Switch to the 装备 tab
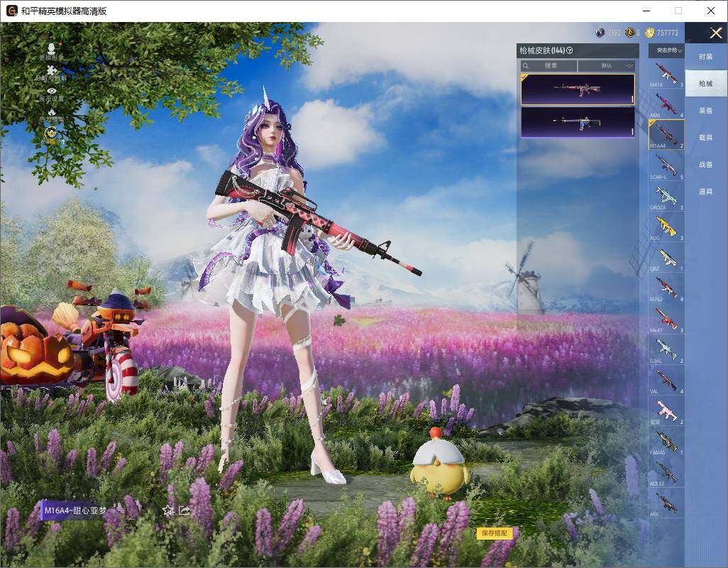 tap(706, 111)
